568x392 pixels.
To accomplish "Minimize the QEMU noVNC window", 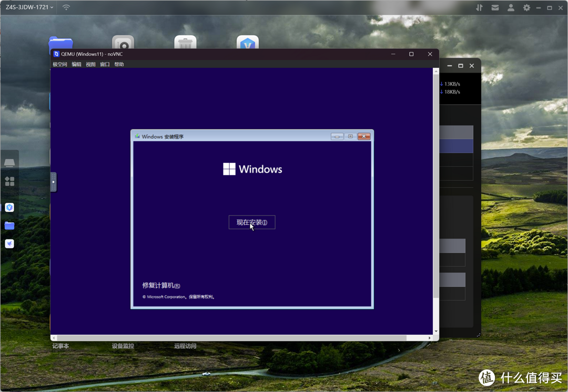I will 393,54.
